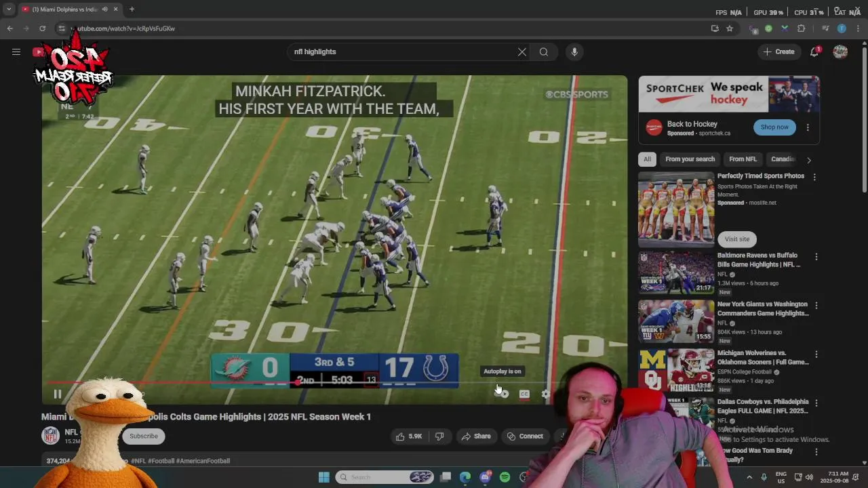The width and height of the screenshot is (868, 488).
Task: View site information icon in address bar
Action: pyautogui.click(x=62, y=28)
